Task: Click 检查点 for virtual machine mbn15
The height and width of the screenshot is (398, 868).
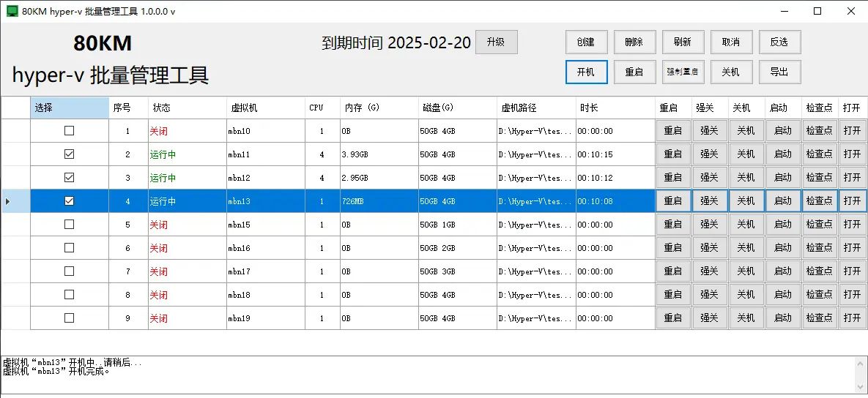Action: click(x=820, y=225)
